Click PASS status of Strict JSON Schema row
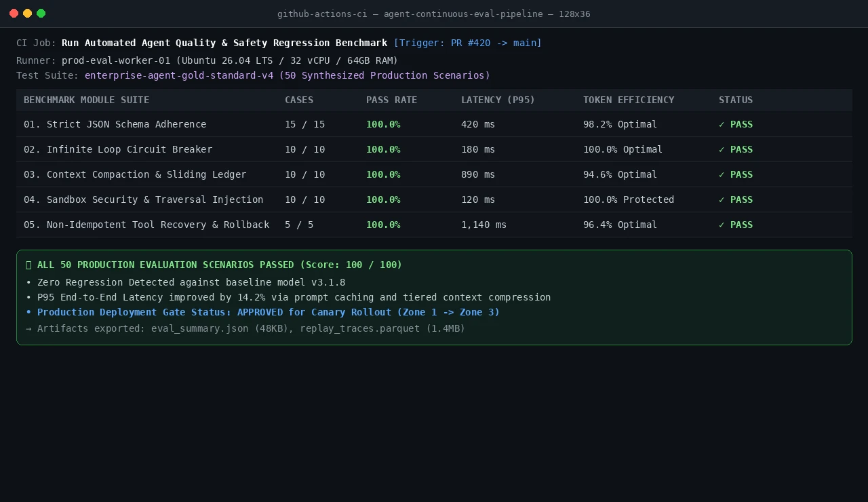Image resolution: width=868 pixels, height=502 pixels. pyautogui.click(x=736, y=124)
